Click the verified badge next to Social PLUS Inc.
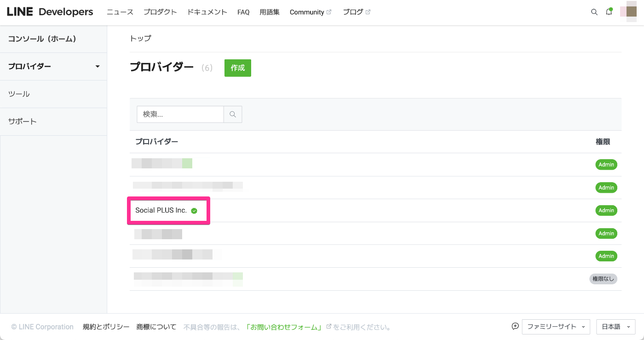This screenshot has height=340, width=644. point(194,211)
